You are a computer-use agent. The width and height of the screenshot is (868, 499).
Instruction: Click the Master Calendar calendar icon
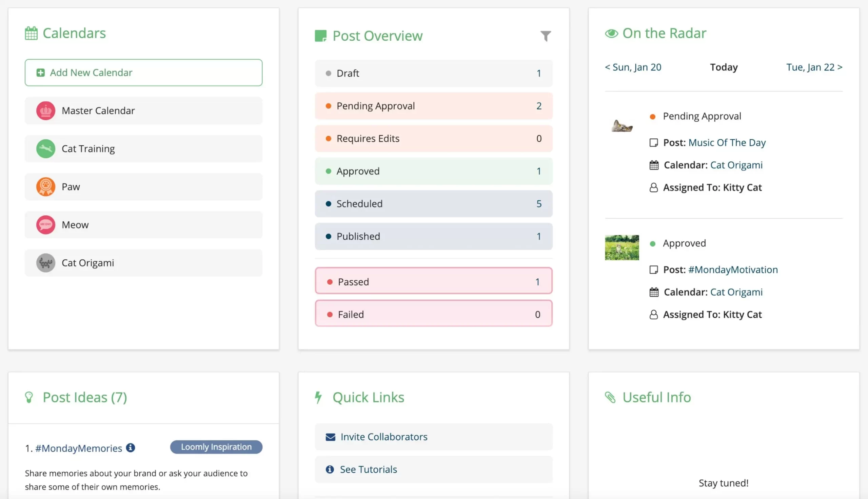pyautogui.click(x=45, y=110)
